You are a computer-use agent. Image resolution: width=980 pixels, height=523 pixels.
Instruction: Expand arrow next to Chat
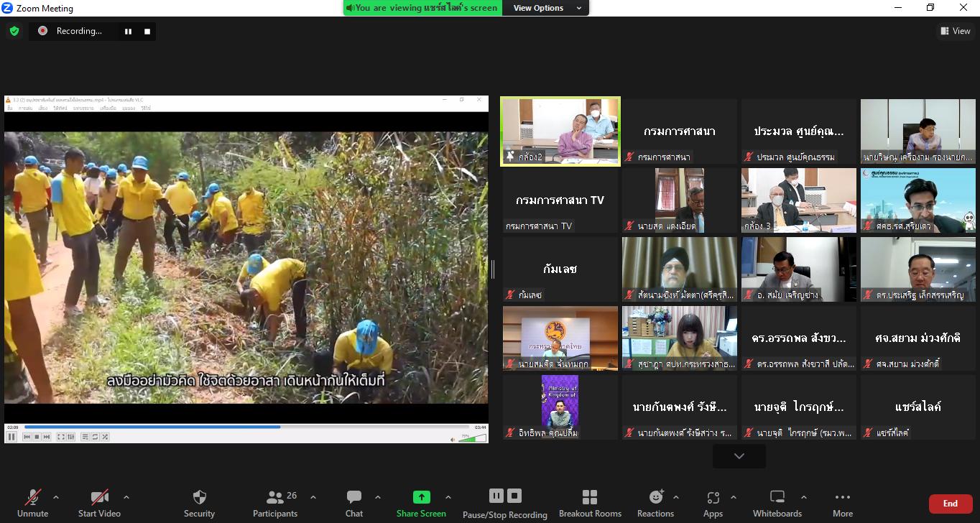coord(378,497)
